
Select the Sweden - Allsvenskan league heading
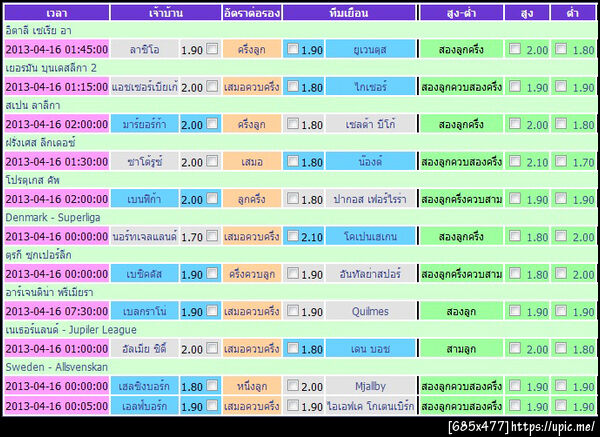pyautogui.click(x=56, y=367)
